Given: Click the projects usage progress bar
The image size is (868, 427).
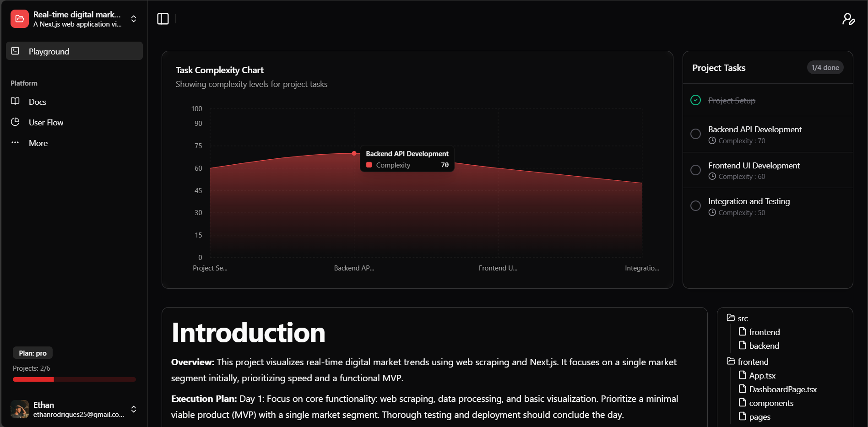Looking at the screenshot, I should pyautogui.click(x=74, y=379).
